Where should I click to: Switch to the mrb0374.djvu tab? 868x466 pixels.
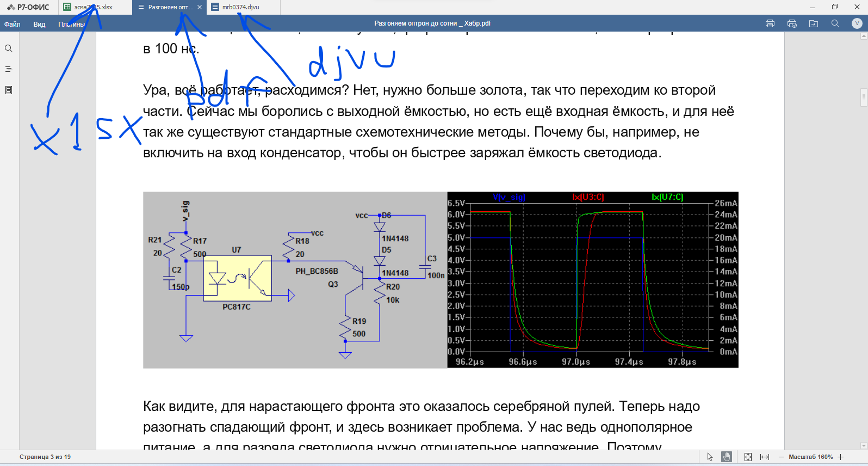[x=244, y=7]
